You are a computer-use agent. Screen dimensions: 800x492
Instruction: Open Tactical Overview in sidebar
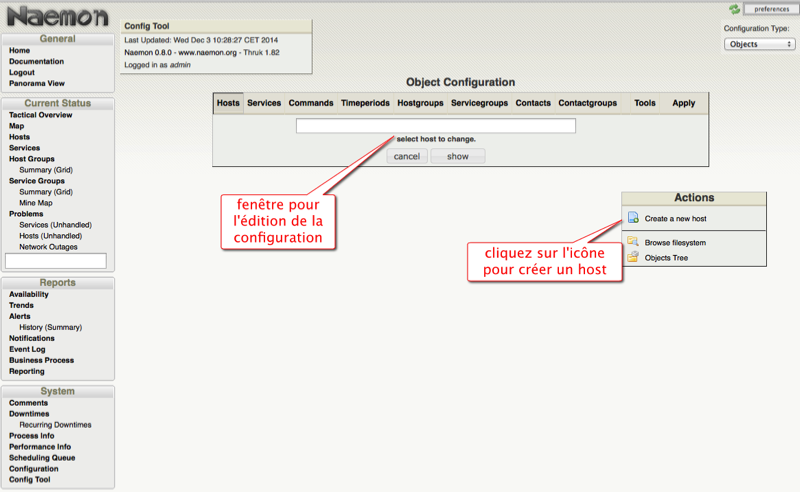click(x=40, y=115)
